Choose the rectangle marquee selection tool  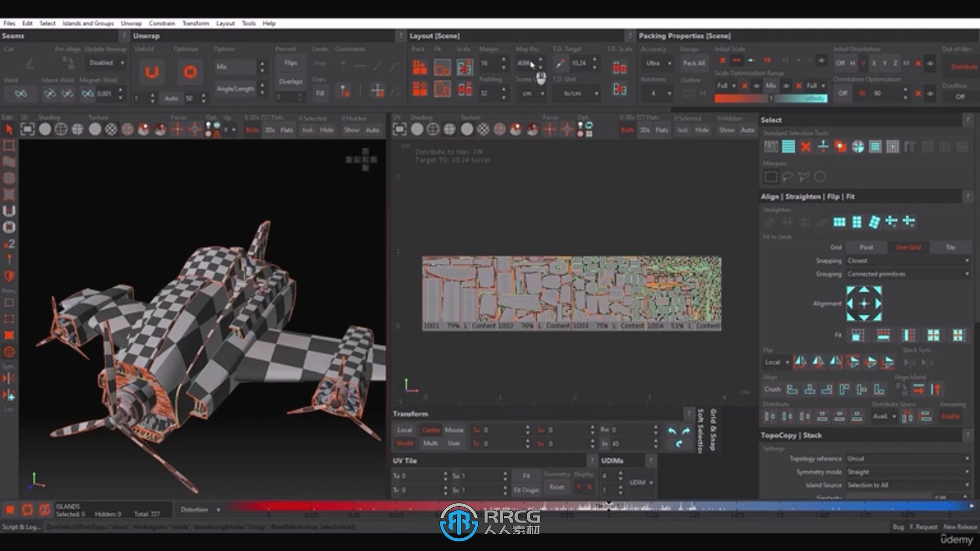(771, 177)
